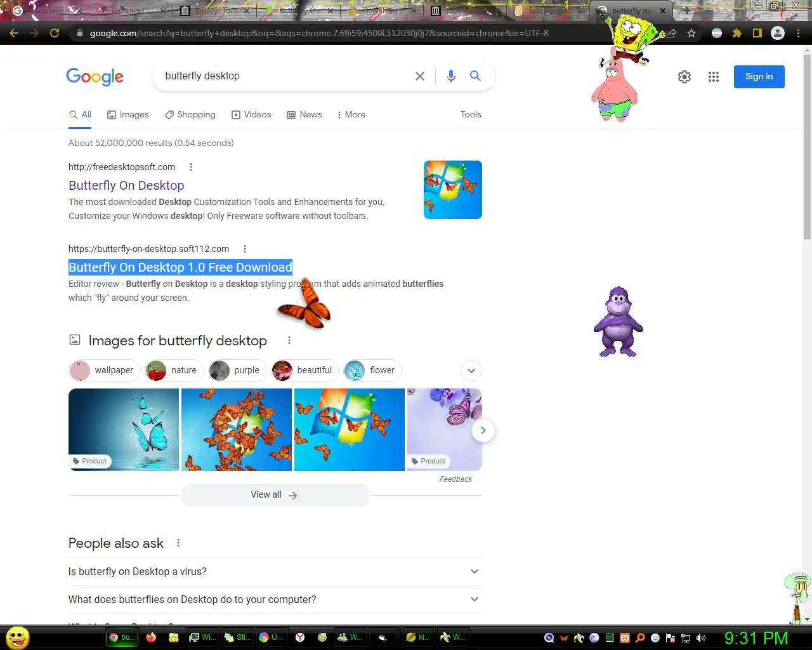Switch to the Smileys browser tab
The height and width of the screenshot is (650, 812).
(213, 11)
